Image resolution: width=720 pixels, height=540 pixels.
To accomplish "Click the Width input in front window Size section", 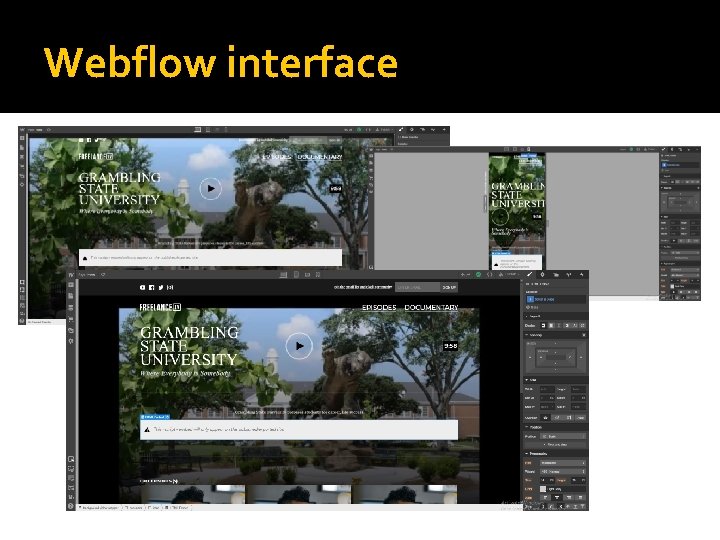I will coord(547,389).
